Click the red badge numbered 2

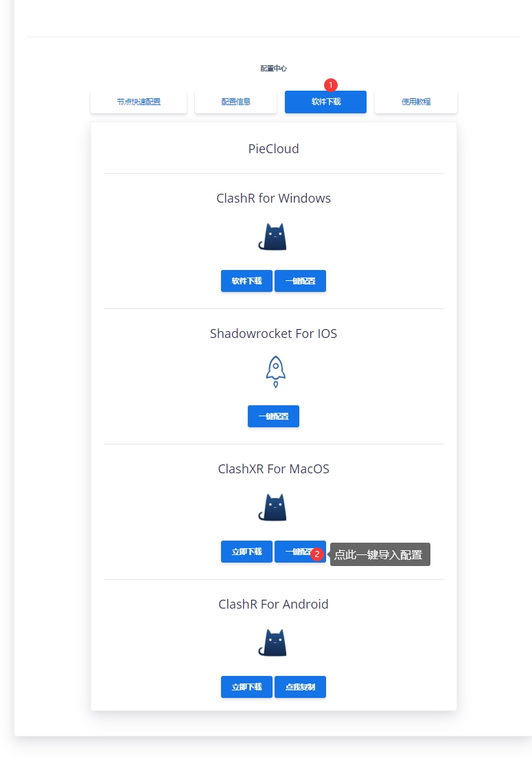(316, 554)
